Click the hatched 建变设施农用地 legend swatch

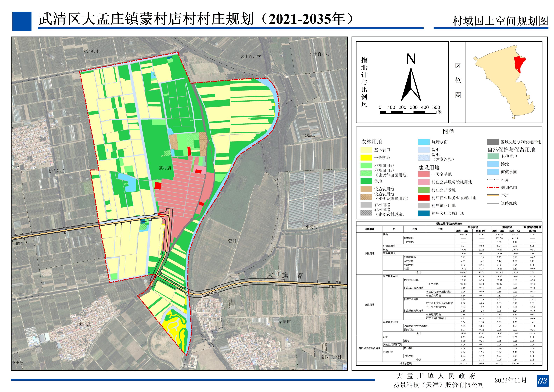tap(366, 197)
